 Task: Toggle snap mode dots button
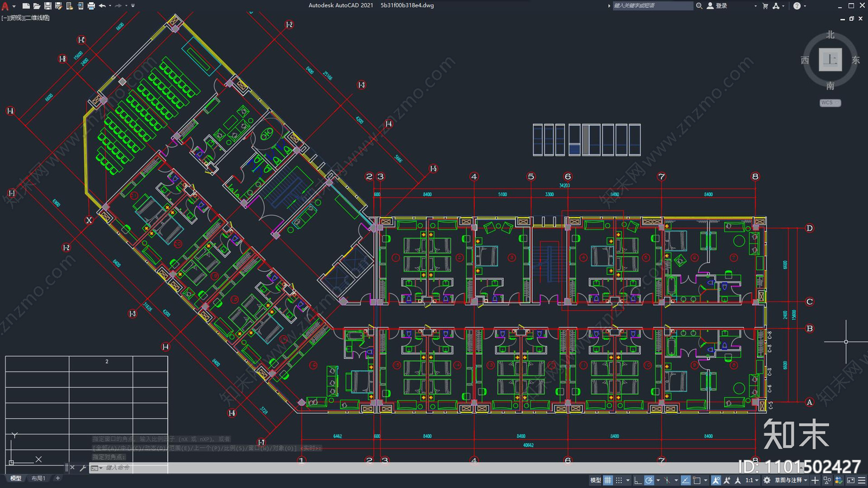click(x=619, y=480)
